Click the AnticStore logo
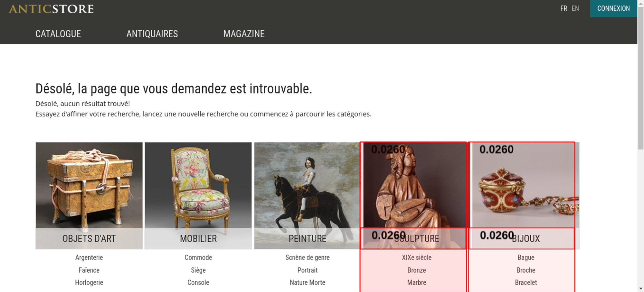Screen dimensions: 644x292 tap(51, 9)
